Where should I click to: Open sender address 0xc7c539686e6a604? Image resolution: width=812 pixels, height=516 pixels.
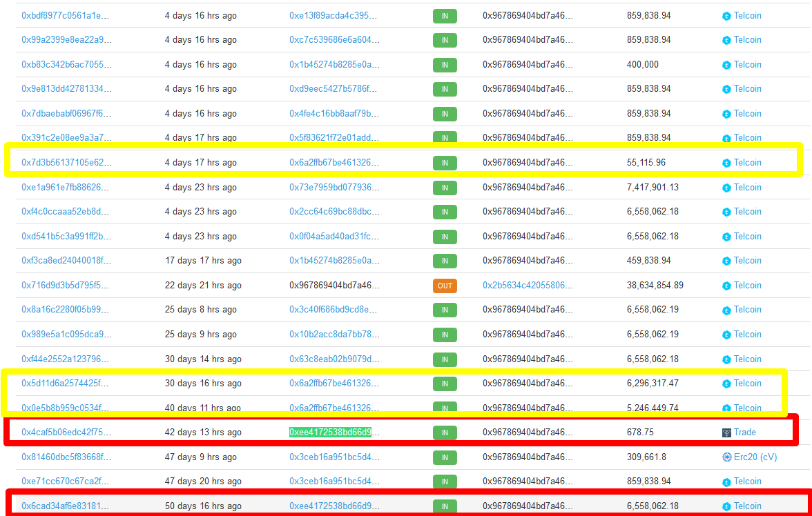click(334, 40)
